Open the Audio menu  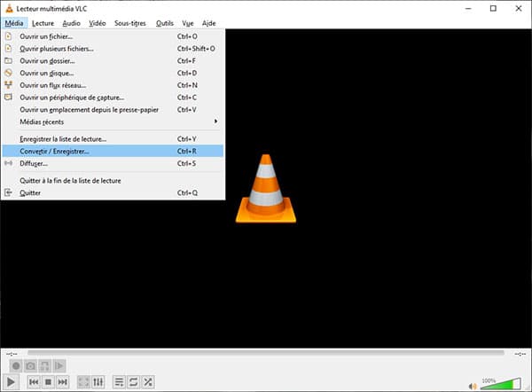click(x=71, y=23)
